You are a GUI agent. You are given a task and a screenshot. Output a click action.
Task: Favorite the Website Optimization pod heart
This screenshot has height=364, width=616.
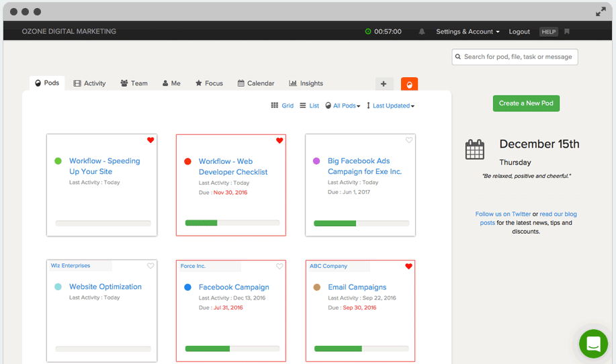click(x=150, y=266)
